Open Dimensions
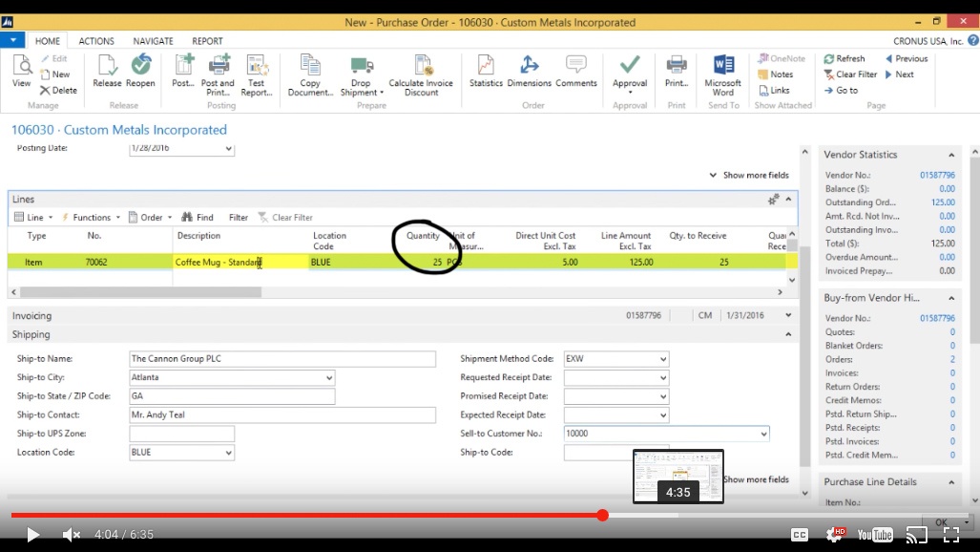This screenshot has width=980, height=552. pyautogui.click(x=530, y=71)
